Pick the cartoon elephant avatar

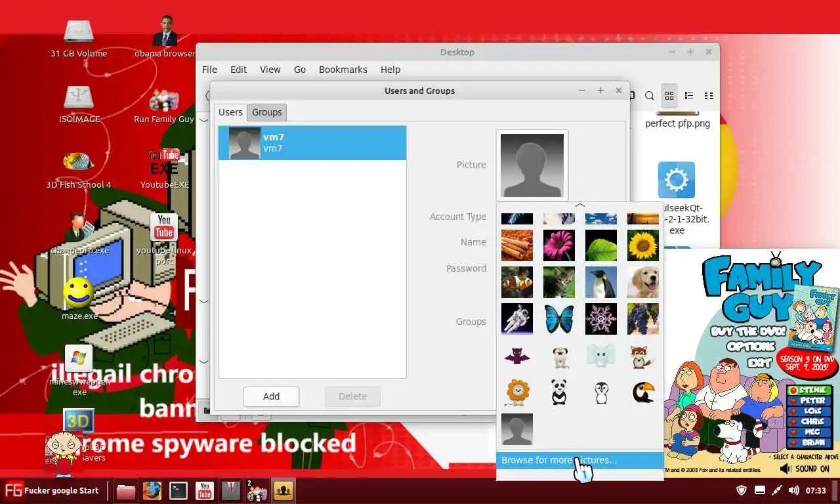(x=601, y=356)
